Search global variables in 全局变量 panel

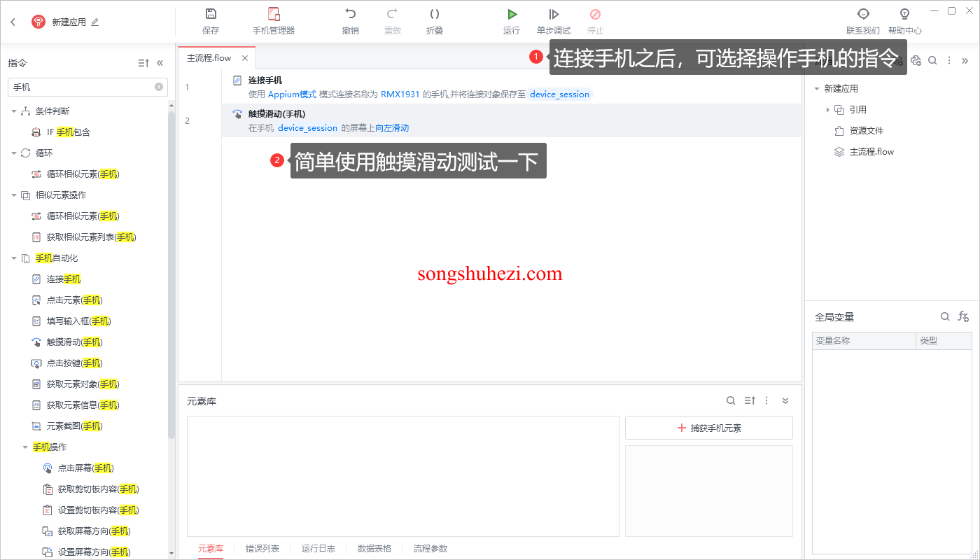click(945, 316)
